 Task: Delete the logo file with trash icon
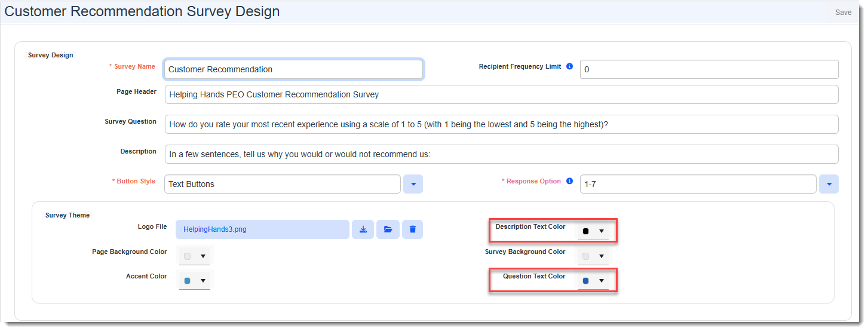tap(412, 229)
